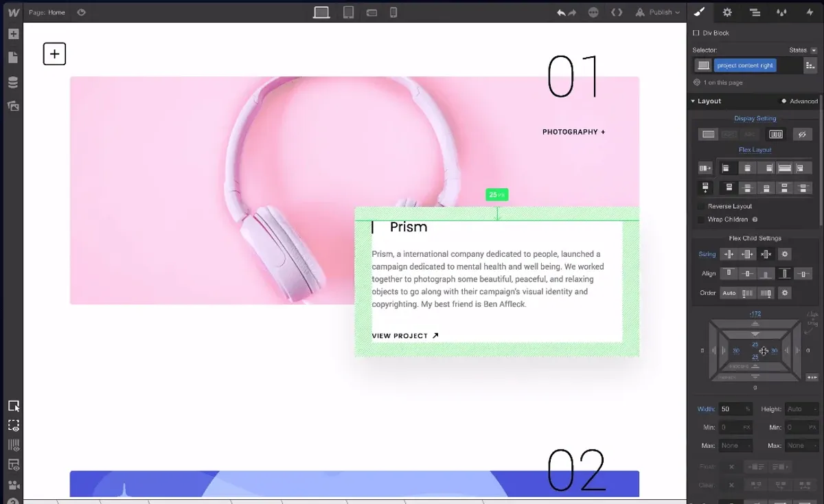Toggle element selection outline tool

tap(13, 406)
